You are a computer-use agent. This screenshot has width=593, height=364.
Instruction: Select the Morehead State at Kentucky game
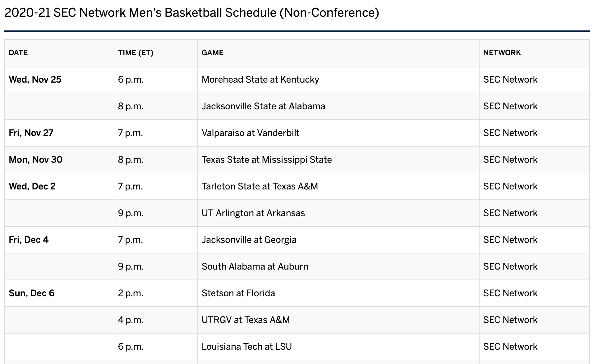pyautogui.click(x=260, y=80)
